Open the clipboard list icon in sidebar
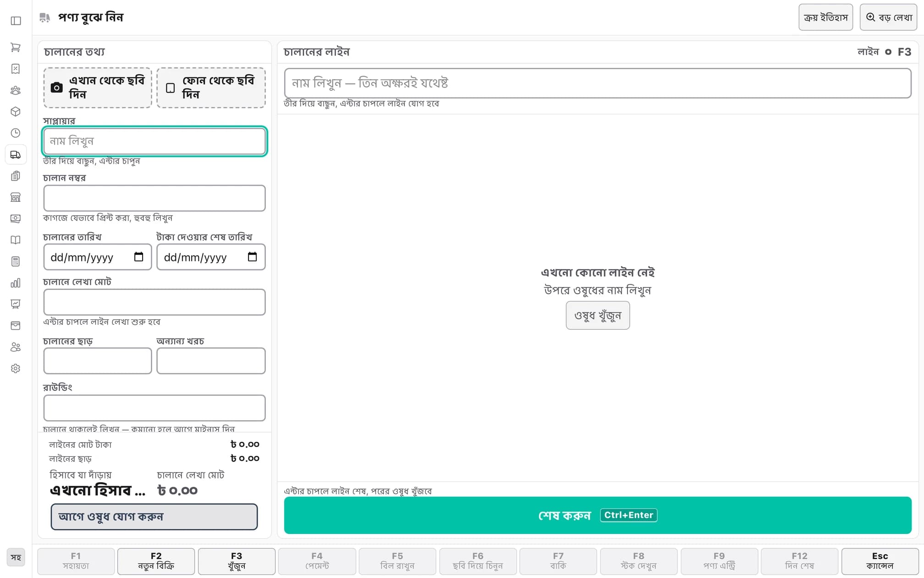This screenshot has height=578, width=924. 16,176
